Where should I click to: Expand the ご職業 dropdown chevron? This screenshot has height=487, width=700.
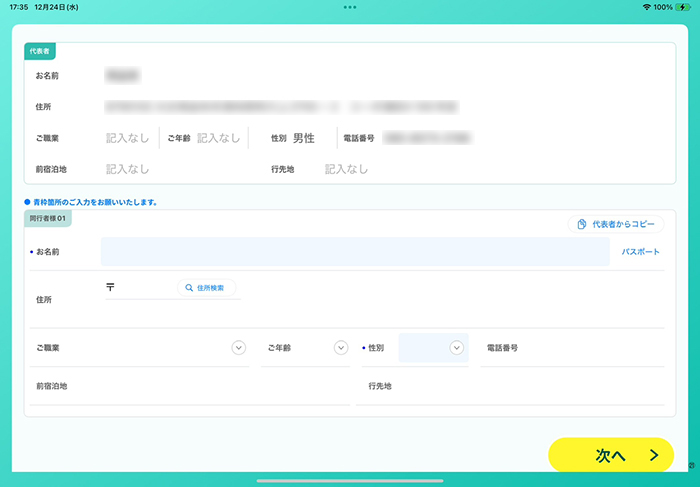(x=238, y=348)
